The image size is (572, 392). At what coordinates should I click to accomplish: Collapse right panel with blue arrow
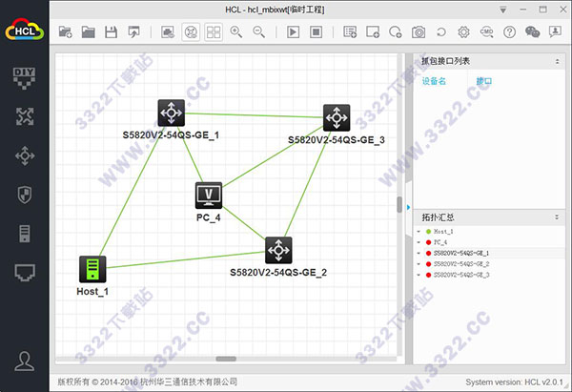[x=409, y=207]
